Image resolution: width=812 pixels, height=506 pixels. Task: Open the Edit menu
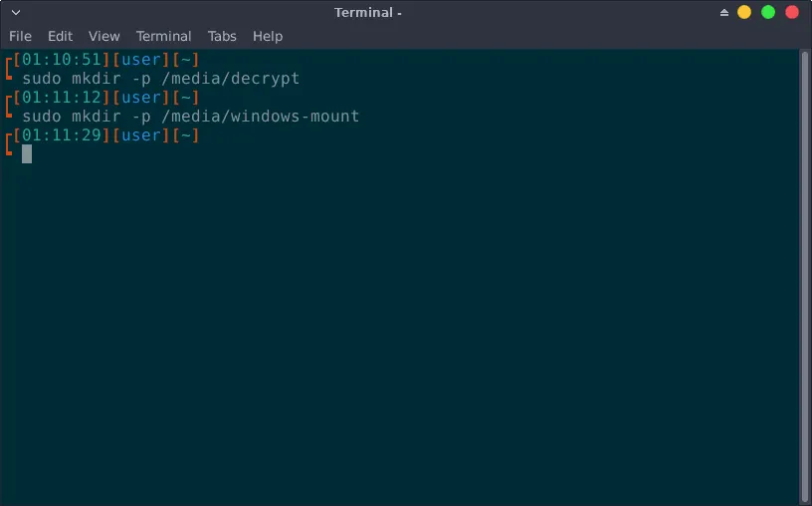pyautogui.click(x=60, y=36)
